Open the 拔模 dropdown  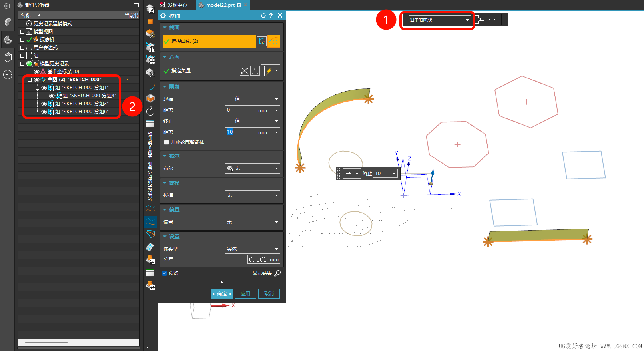click(x=253, y=195)
